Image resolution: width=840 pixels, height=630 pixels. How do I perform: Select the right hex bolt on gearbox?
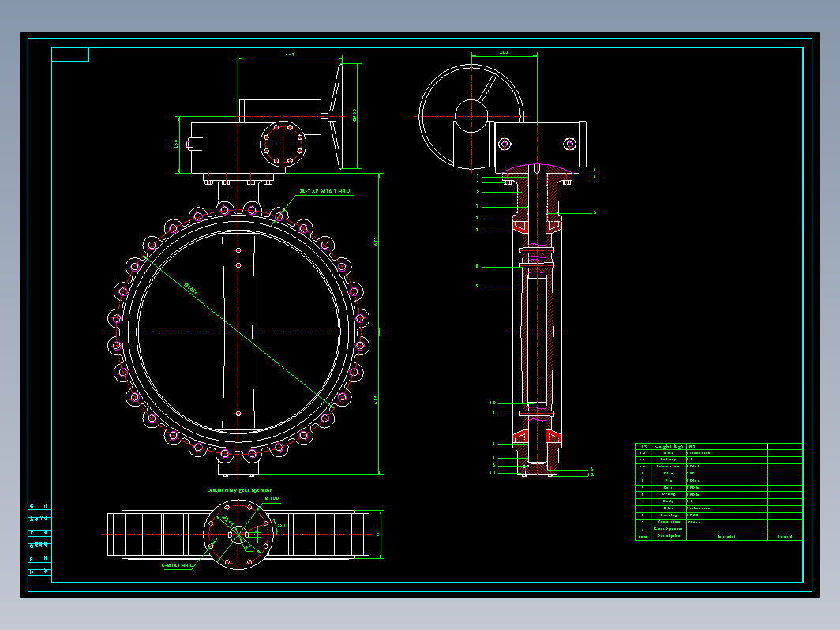[569, 144]
